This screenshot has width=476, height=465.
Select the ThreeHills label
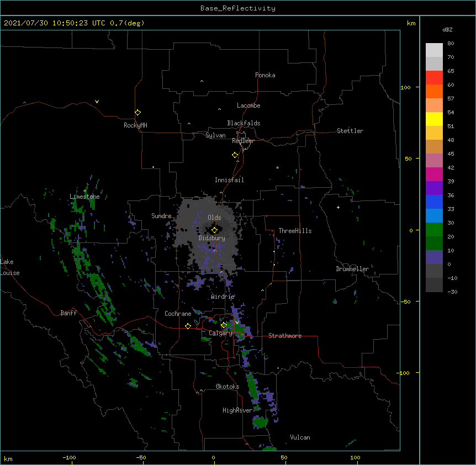[x=295, y=231]
